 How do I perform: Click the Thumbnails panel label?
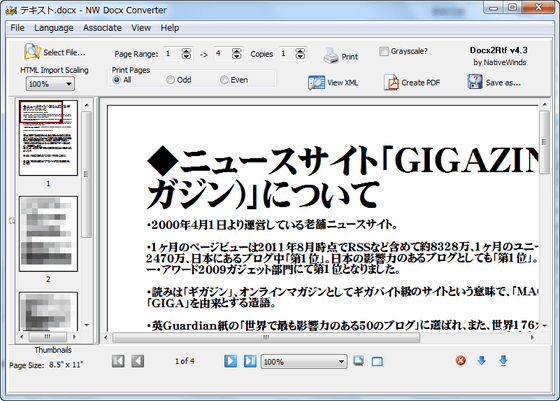click(x=53, y=350)
